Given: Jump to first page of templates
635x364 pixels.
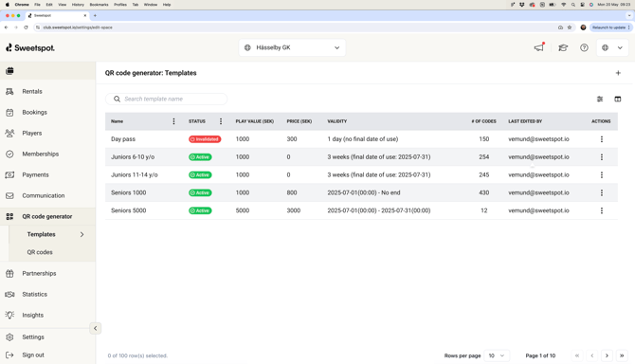Looking at the screenshot, I should [x=577, y=355].
